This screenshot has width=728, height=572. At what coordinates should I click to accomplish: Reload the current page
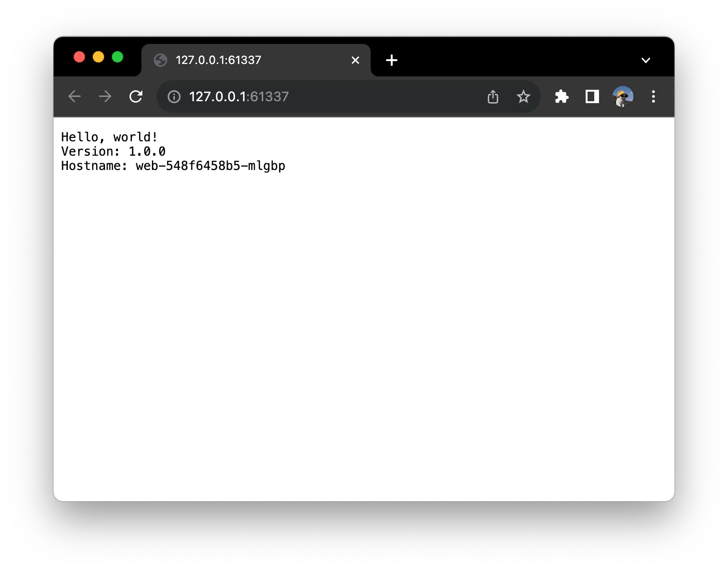coord(136,96)
